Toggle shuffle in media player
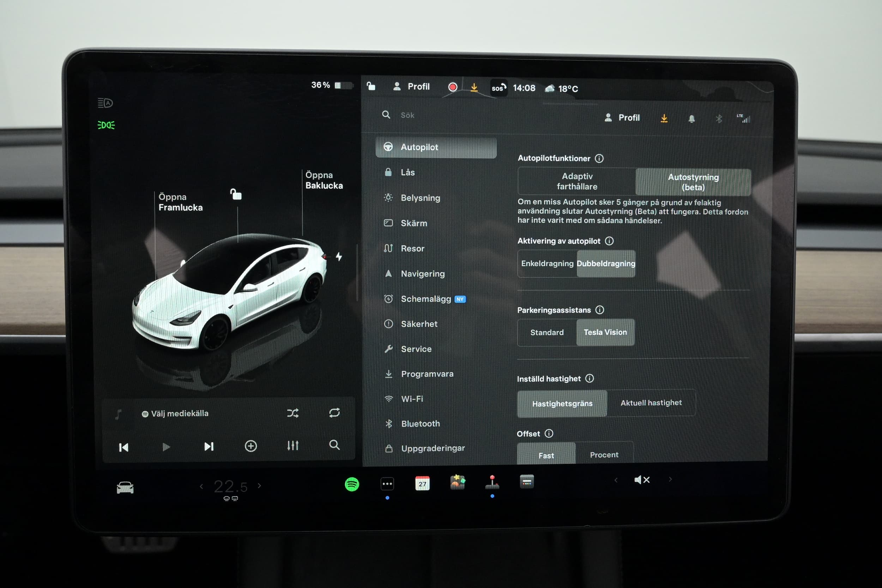The width and height of the screenshot is (882, 588). [293, 413]
